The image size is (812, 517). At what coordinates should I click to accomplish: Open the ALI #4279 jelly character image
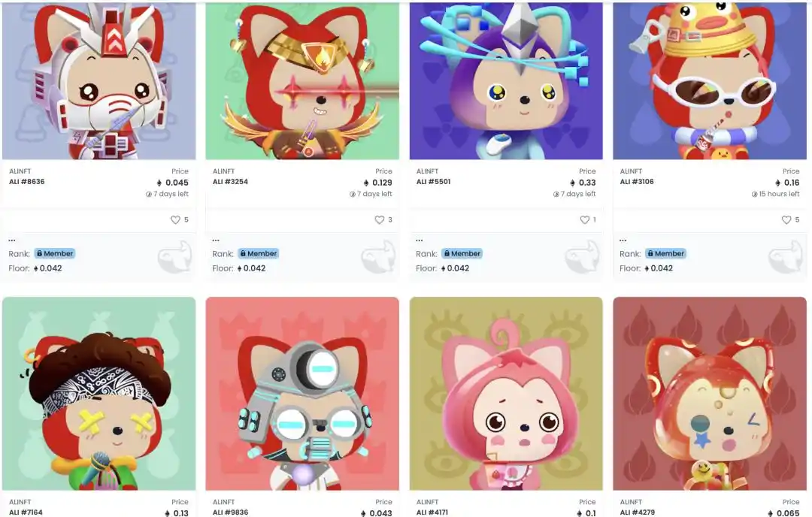click(710, 393)
